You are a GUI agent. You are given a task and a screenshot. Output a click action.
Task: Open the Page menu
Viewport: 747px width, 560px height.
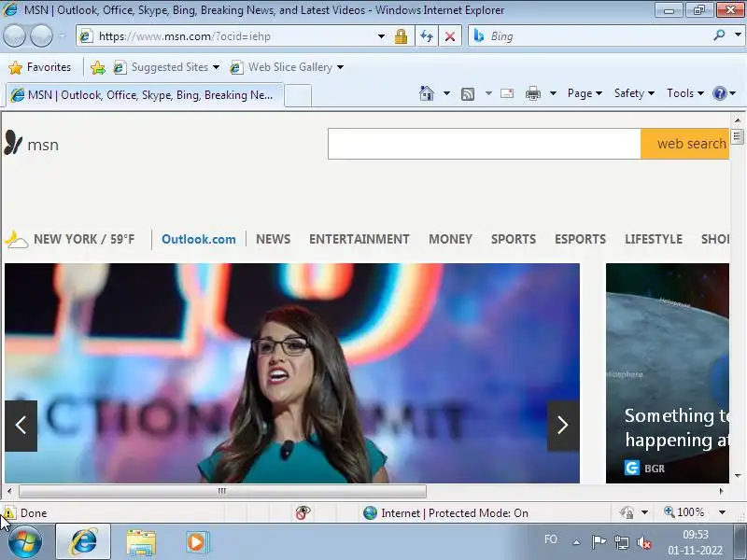point(585,93)
